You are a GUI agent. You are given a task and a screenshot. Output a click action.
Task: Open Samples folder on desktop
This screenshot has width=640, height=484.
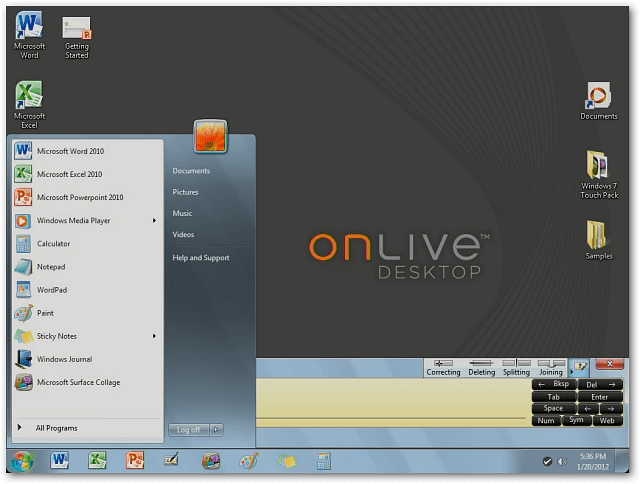pyautogui.click(x=598, y=240)
